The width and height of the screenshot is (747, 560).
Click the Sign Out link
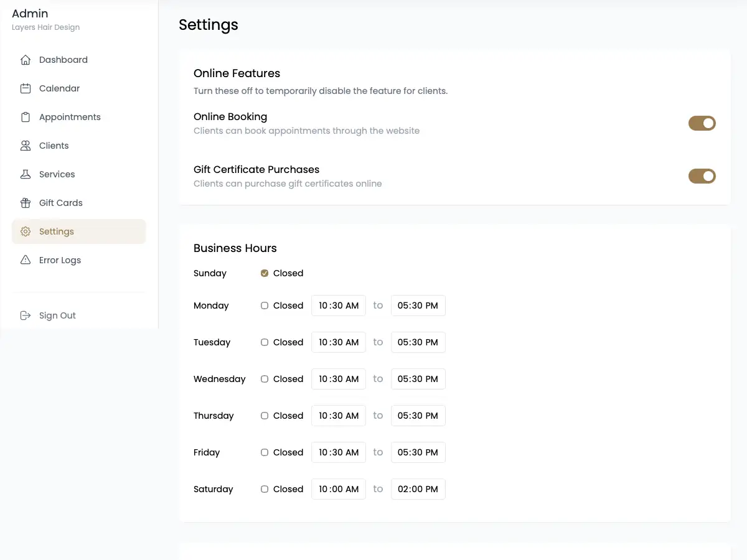tap(57, 315)
